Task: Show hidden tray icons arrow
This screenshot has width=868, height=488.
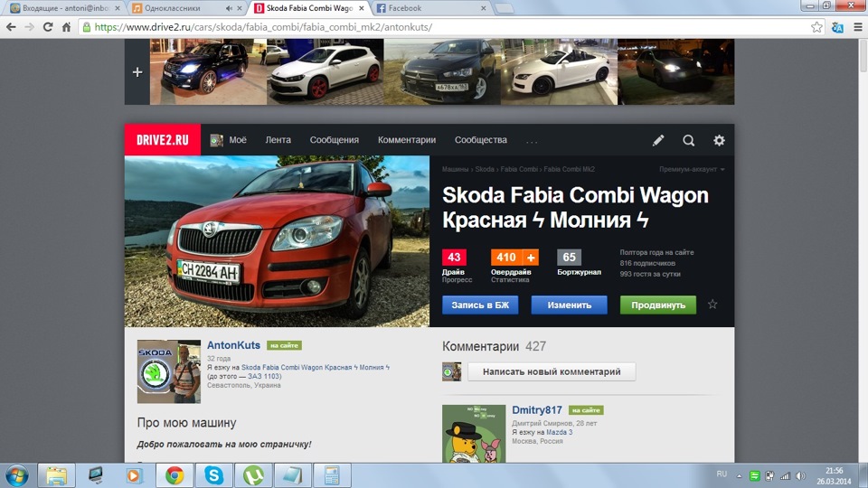Action: 739,476
